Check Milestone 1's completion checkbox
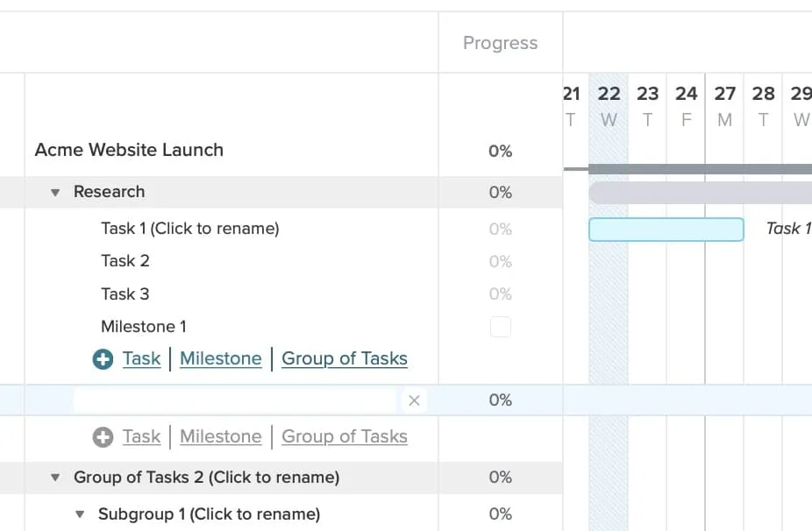Image resolution: width=812 pixels, height=531 pixels. pos(500,327)
